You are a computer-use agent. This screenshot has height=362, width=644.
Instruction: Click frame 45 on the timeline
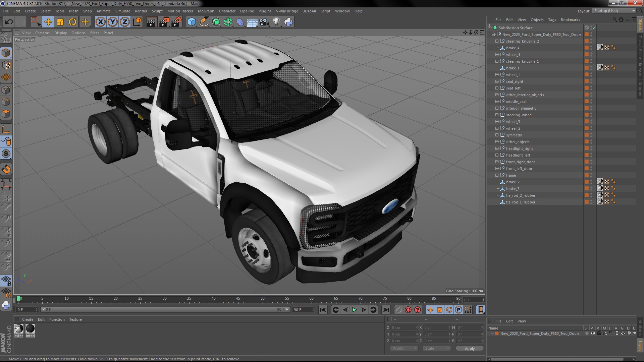(x=238, y=299)
